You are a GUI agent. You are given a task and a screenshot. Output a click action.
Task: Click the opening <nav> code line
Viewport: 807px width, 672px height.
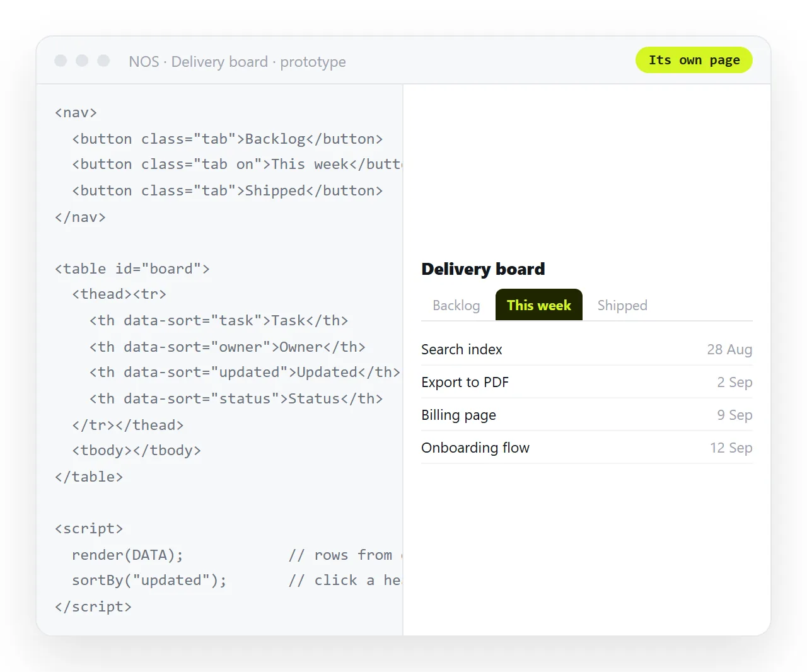click(x=76, y=113)
